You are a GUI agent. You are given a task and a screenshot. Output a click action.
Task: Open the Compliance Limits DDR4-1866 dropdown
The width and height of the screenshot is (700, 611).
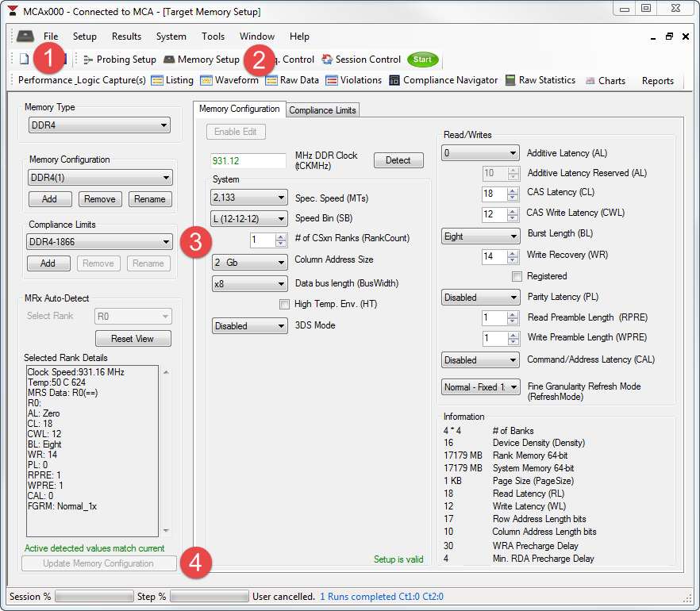tap(100, 242)
